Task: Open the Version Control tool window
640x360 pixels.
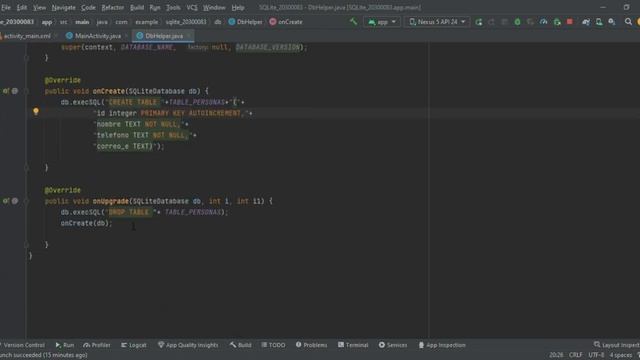Action: (24, 345)
